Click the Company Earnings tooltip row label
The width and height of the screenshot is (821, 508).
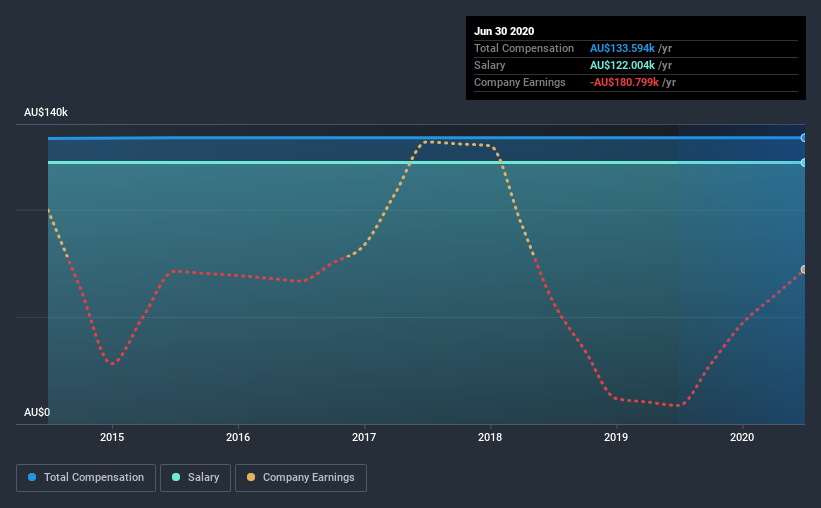(x=520, y=82)
